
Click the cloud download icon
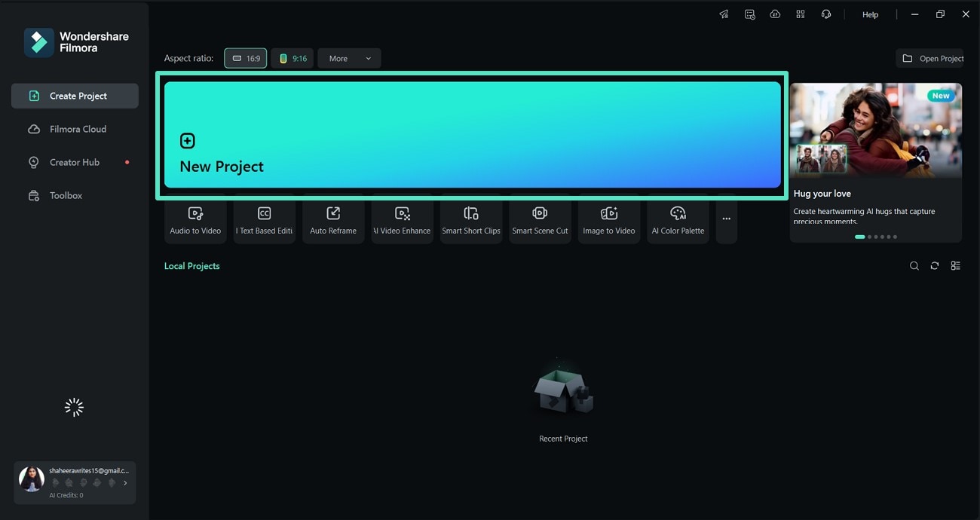[775, 14]
